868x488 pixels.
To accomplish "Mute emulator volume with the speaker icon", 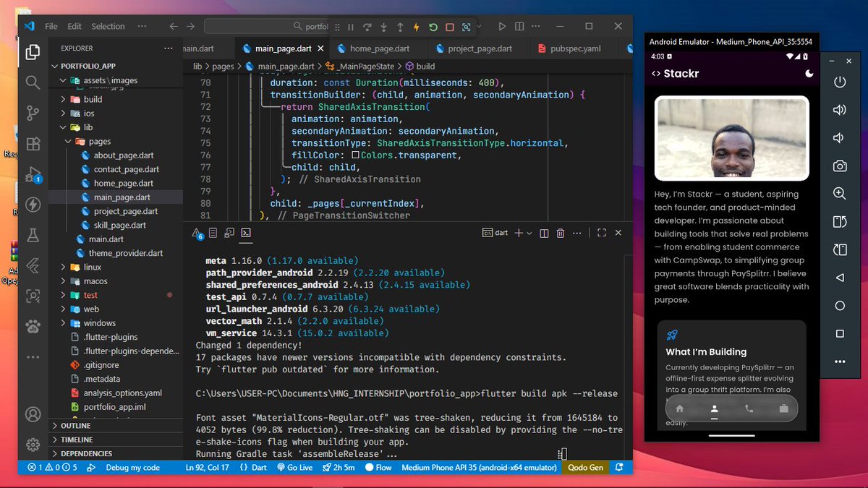I will pyautogui.click(x=839, y=137).
